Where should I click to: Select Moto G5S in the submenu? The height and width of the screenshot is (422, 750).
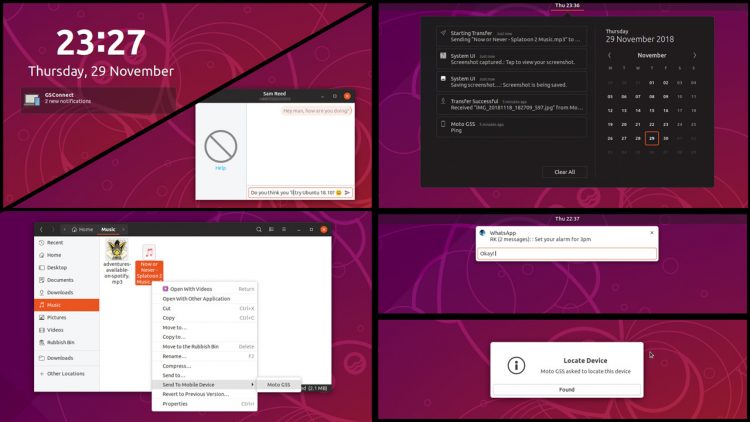pyautogui.click(x=279, y=385)
